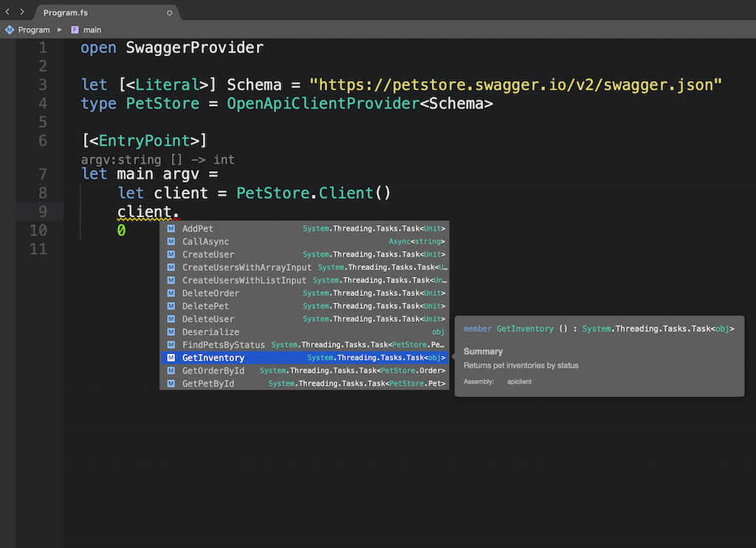Click the method icon beside AddPet
Screen dimensions: 756x548
pyautogui.click(x=171, y=229)
